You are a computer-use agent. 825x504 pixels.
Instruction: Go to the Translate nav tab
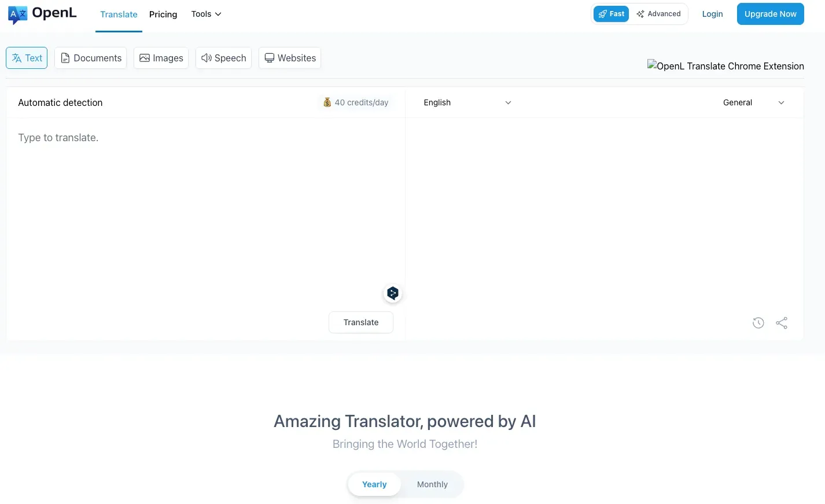click(119, 14)
